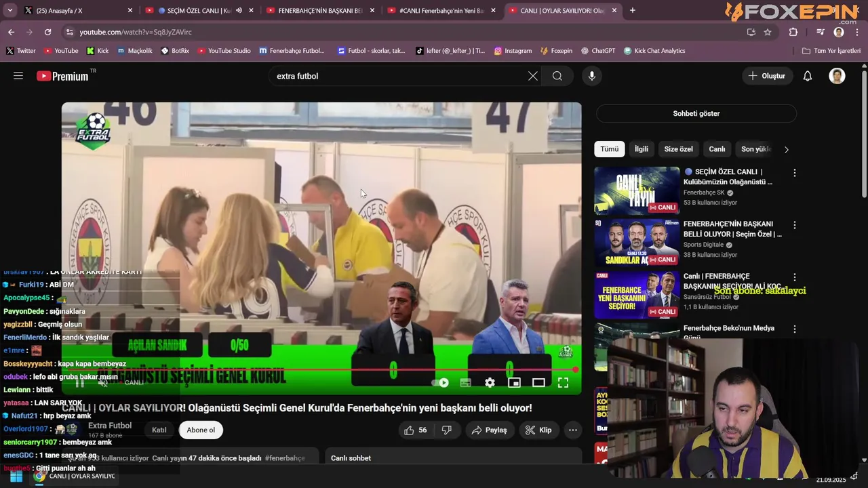This screenshot has height=488, width=868.
Task: Open more actions under video
Action: pos(573,430)
